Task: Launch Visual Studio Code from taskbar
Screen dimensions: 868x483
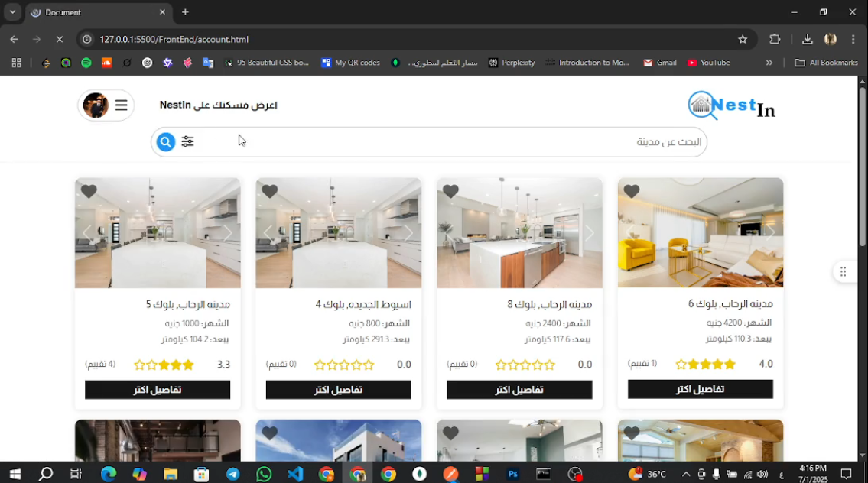Action: click(x=295, y=474)
